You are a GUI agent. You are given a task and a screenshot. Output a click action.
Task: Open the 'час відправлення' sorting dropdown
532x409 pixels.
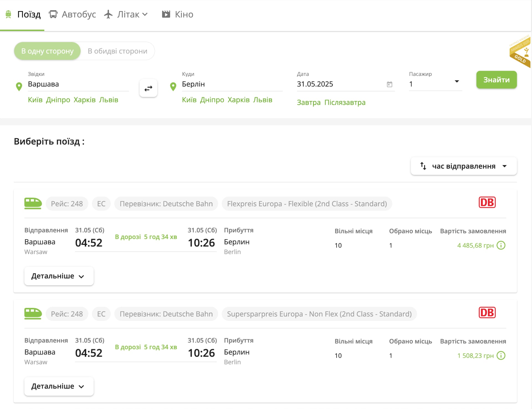point(464,166)
